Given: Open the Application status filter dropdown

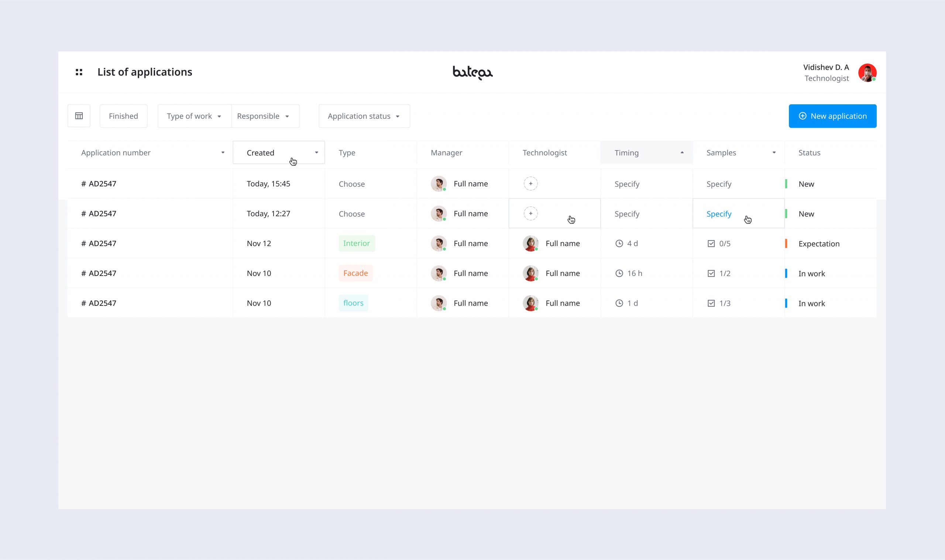Looking at the screenshot, I should (x=364, y=116).
